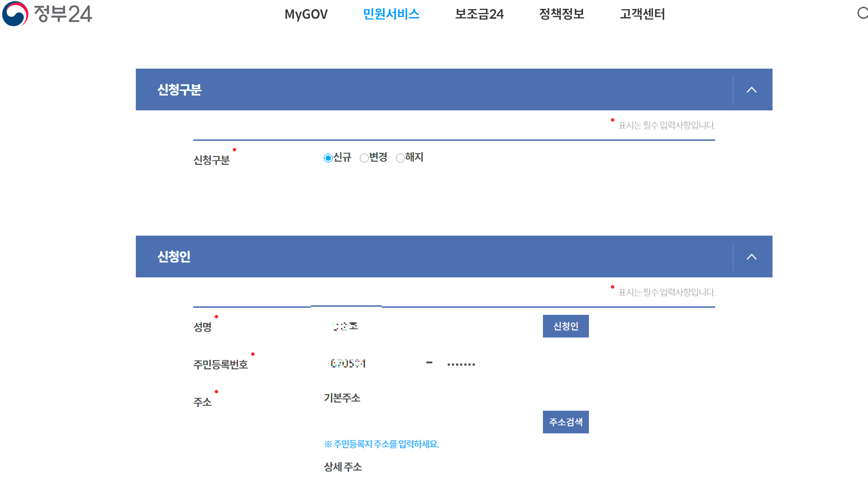Click the red required-field marker beside 주소
This screenshot has height=502, width=868.
(216, 391)
